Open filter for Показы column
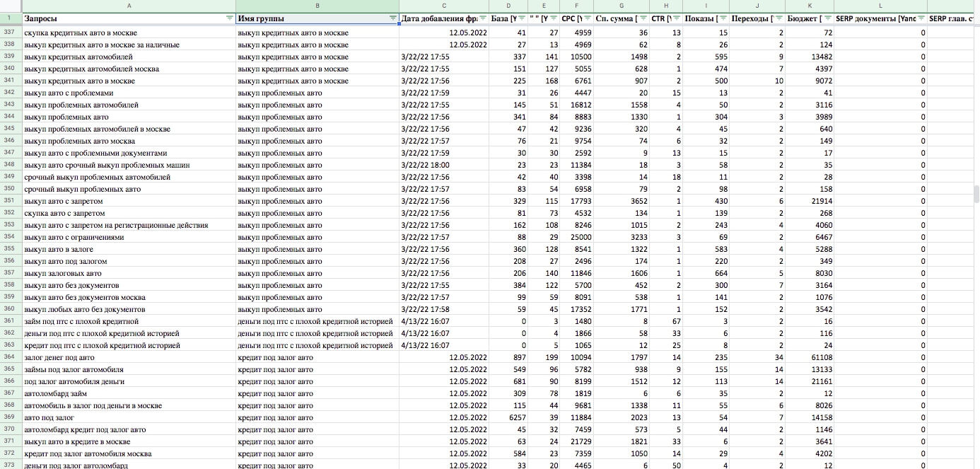 click(723, 18)
